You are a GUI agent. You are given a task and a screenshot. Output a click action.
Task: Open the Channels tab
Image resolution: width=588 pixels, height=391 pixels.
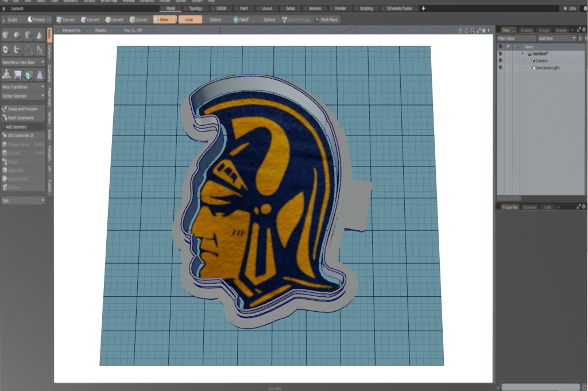click(x=529, y=207)
